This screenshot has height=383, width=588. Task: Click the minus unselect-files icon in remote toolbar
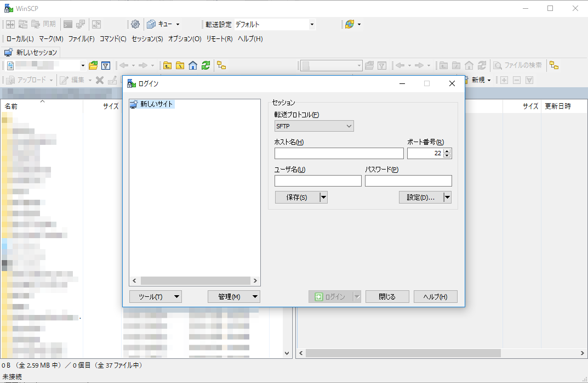517,80
